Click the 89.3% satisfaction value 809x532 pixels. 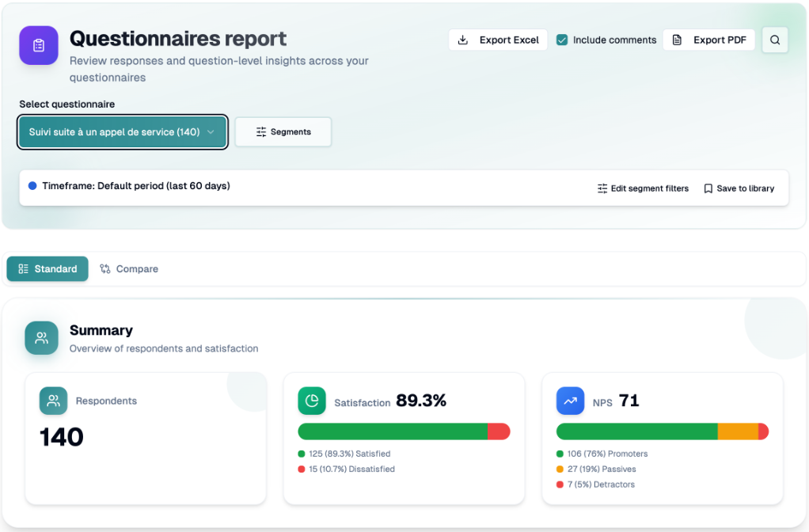coord(421,401)
